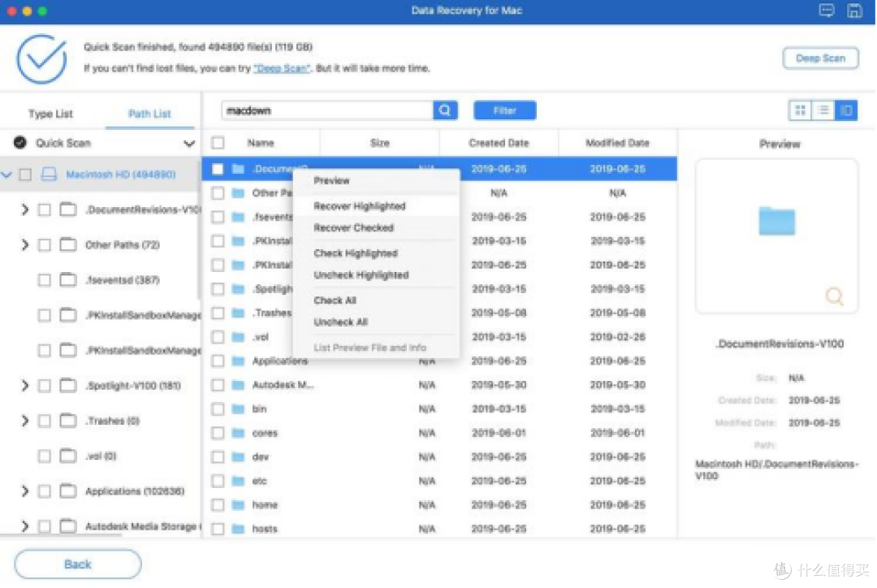Expand .Trashes (0) tree node
Screen dimensions: 877x588
pos(24,421)
